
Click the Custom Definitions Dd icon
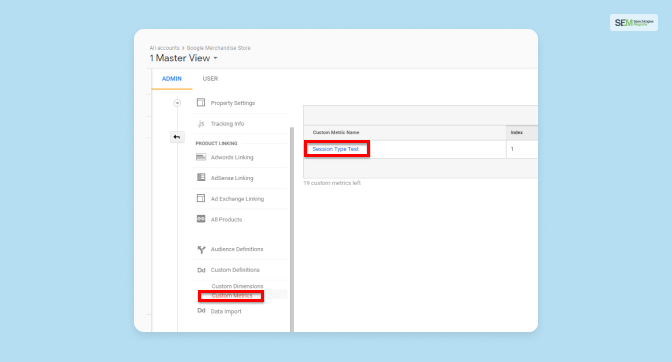pos(201,270)
